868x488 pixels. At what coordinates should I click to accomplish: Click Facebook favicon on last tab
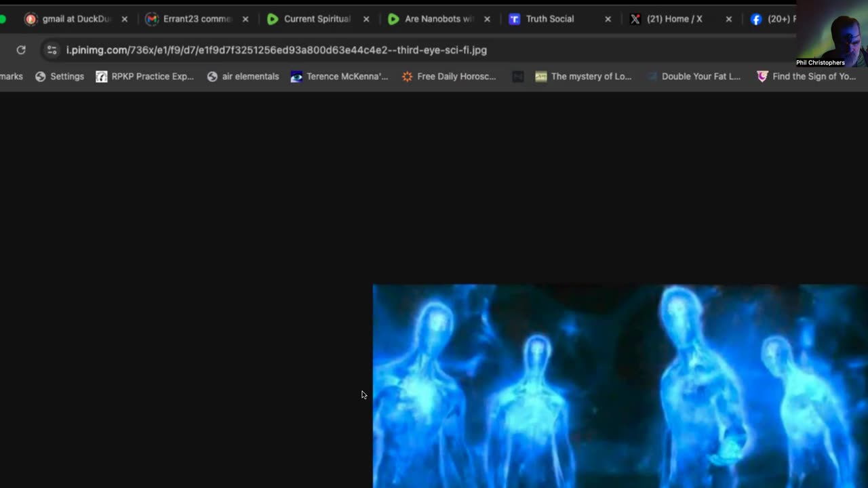coord(756,19)
